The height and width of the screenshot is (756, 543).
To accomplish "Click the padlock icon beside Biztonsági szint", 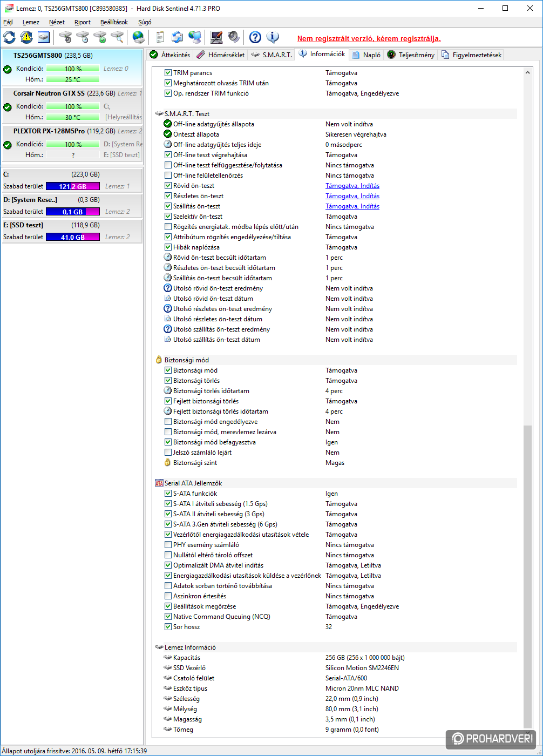I will point(168,463).
